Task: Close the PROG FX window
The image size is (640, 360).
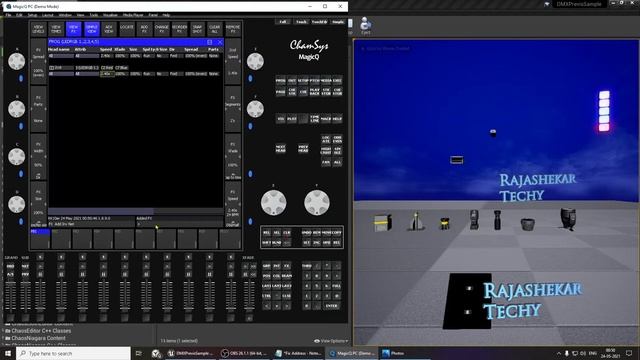Action: [220, 42]
